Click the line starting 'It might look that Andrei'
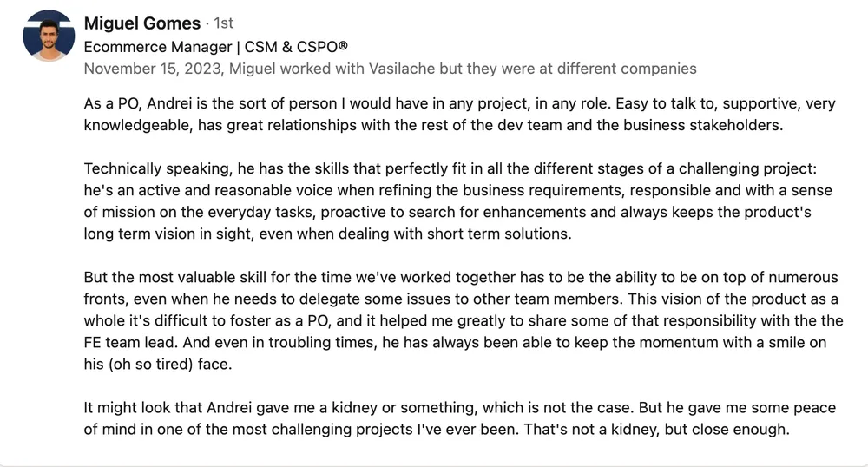 tap(460, 408)
